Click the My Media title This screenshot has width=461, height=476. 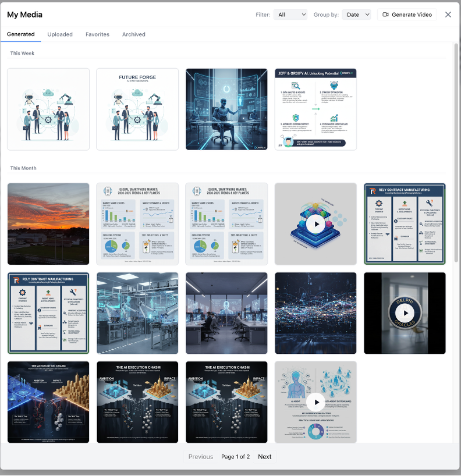coord(24,15)
